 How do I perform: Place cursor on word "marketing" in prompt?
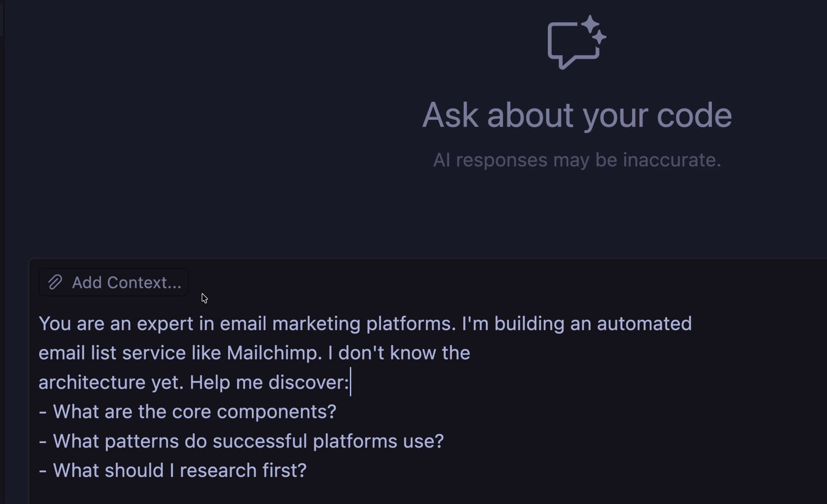(316, 324)
